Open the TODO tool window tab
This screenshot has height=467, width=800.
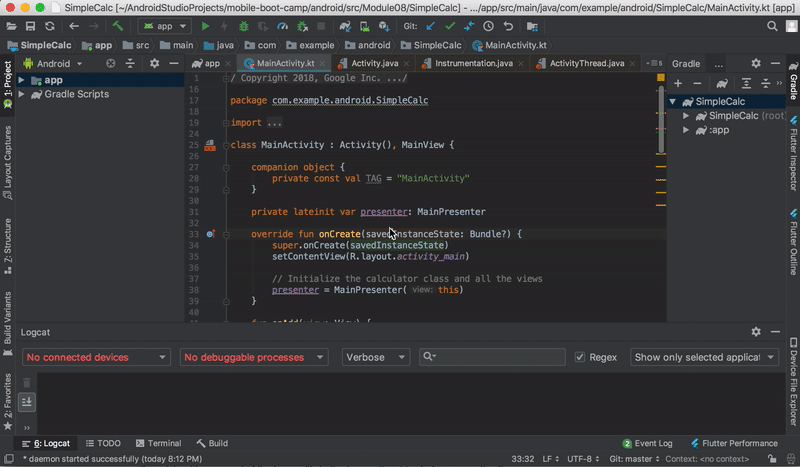tap(104, 443)
